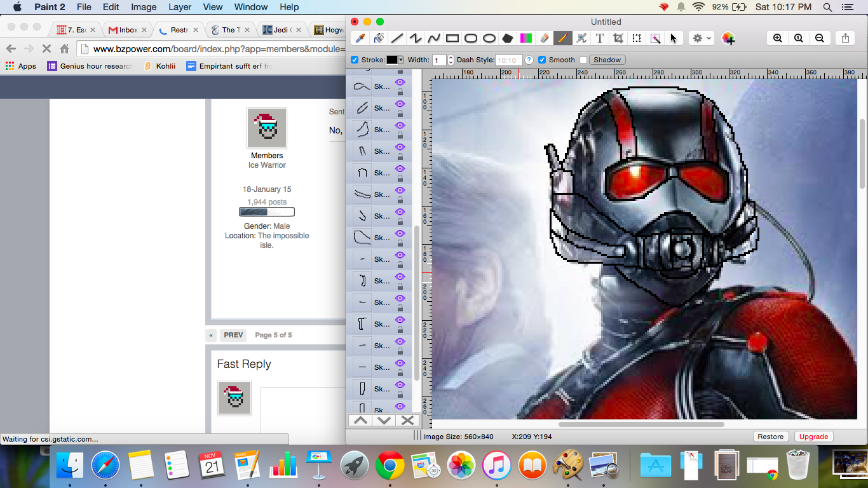Uncheck the Smooth option
The width and height of the screenshot is (868, 488).
[x=542, y=59]
